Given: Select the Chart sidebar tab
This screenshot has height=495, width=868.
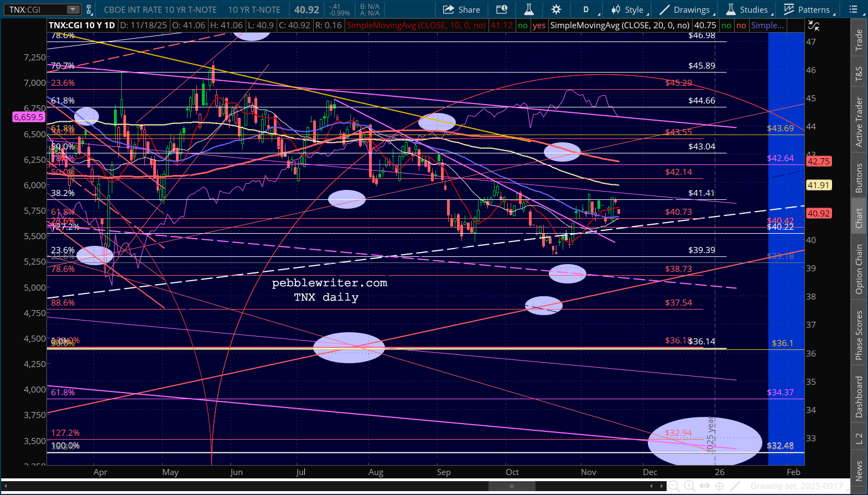Looking at the screenshot, I should [859, 218].
